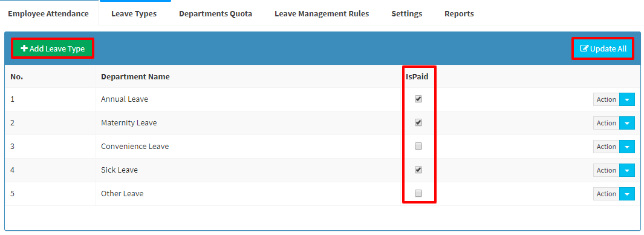
Task: Open the Reports tab
Action: [x=459, y=13]
